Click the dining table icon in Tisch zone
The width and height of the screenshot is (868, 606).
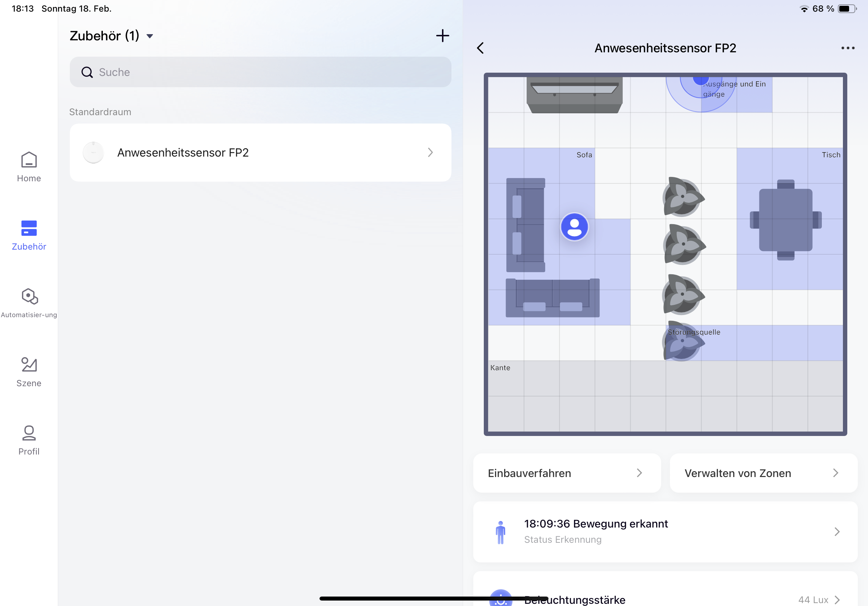click(785, 220)
